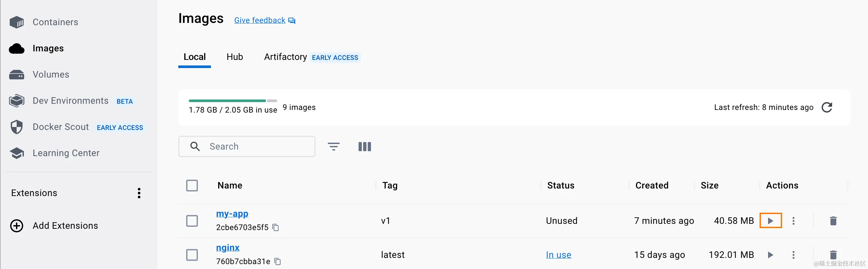Switch to the Hub tab
The image size is (868, 269).
pos(234,57)
